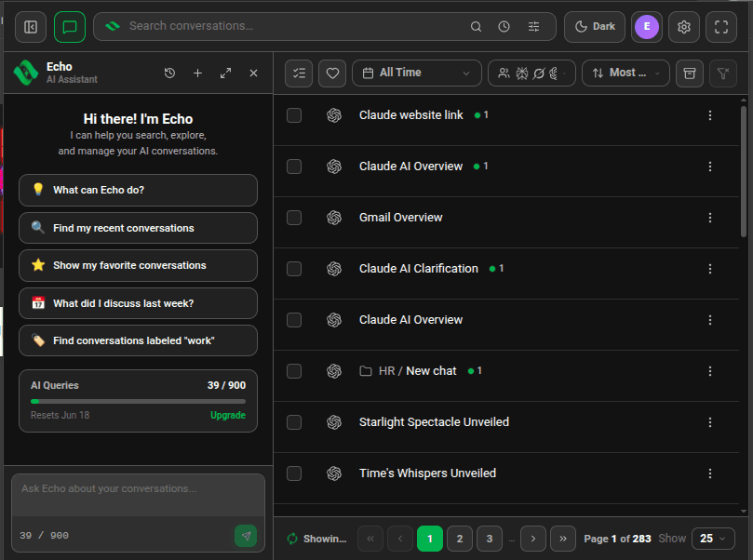Select 'Show my favorite conversations' suggestion
This screenshot has width=753, height=560.
138,265
